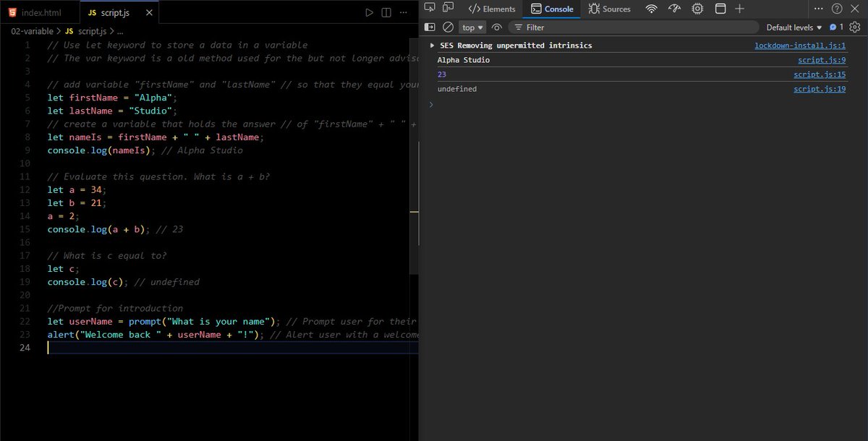Click the let b = 21 line

coord(77,202)
